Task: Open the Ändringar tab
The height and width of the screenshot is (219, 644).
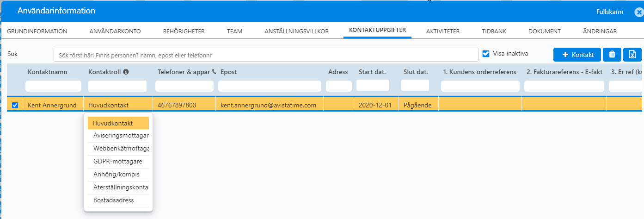Action: point(600,31)
